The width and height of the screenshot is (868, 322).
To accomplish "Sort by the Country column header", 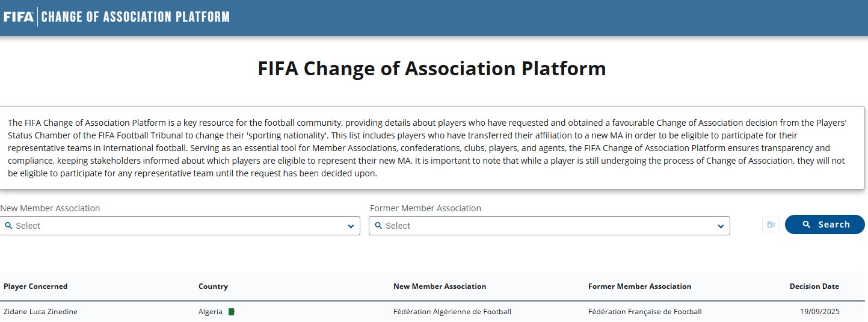I will tap(213, 286).
